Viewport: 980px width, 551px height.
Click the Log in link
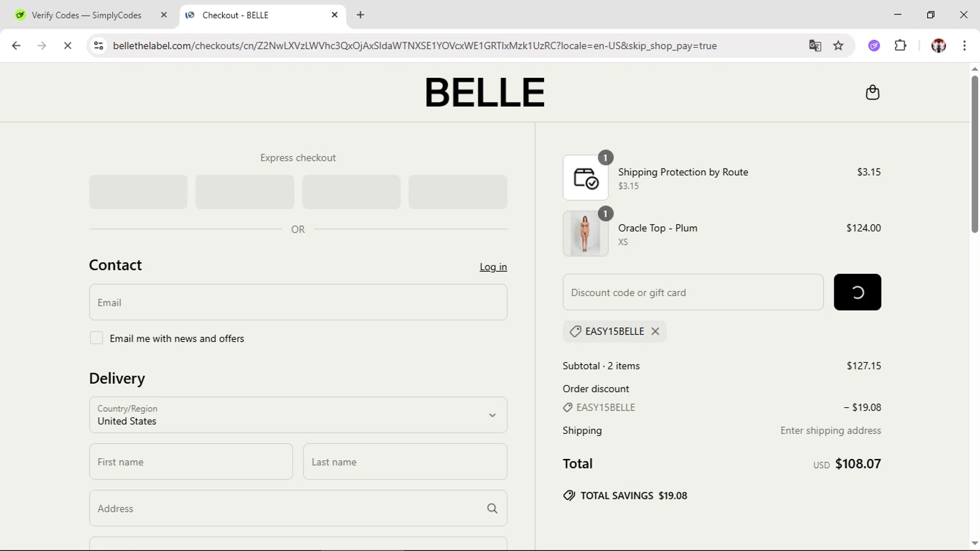pos(493,267)
